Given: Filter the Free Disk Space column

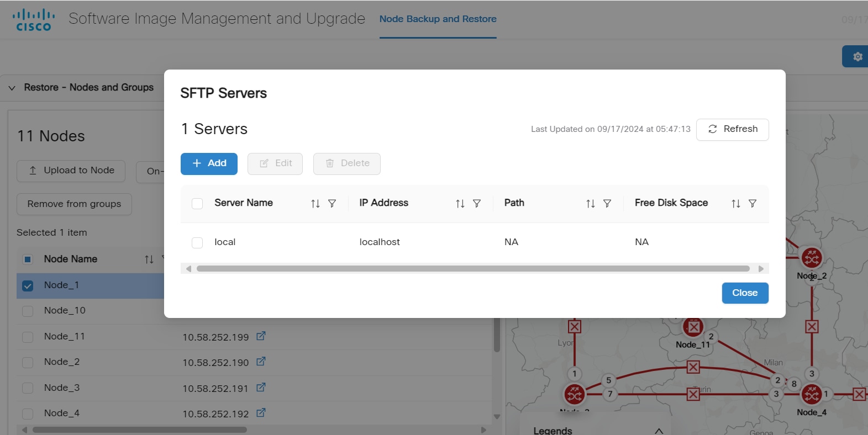Looking at the screenshot, I should pos(753,204).
